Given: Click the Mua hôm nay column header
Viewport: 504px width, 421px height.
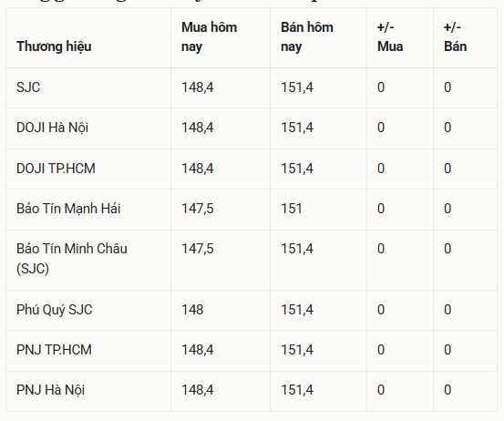Looking at the screenshot, I should [x=210, y=37].
